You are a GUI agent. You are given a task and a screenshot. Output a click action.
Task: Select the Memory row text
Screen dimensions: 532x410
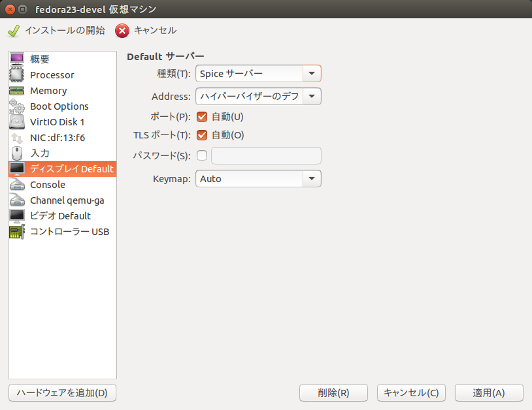pyautogui.click(x=48, y=91)
